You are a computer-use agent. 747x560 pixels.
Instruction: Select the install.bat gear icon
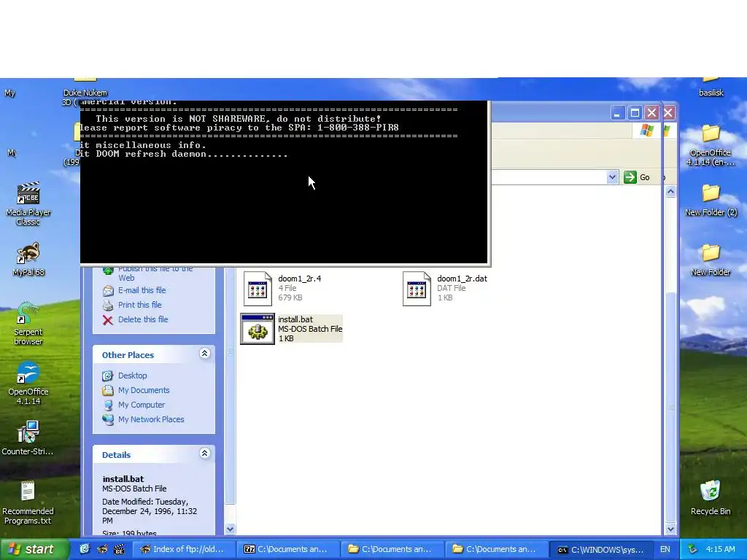258,329
